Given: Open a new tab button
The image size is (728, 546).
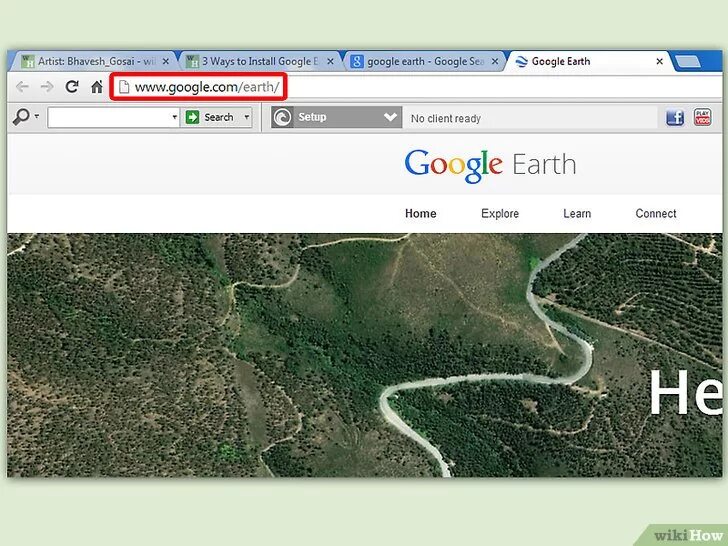Looking at the screenshot, I should (x=688, y=61).
